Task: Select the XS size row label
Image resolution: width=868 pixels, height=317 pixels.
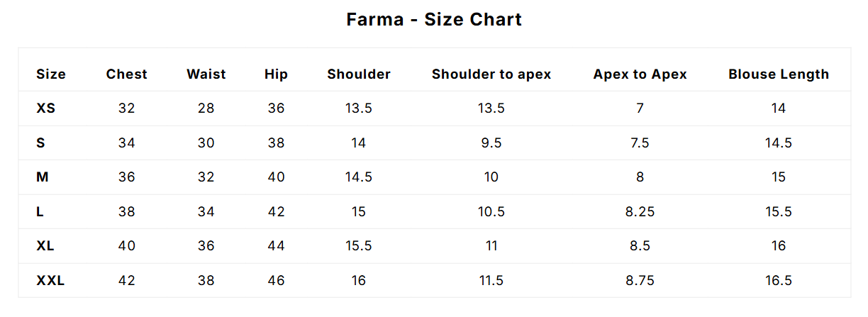Action: (46, 109)
